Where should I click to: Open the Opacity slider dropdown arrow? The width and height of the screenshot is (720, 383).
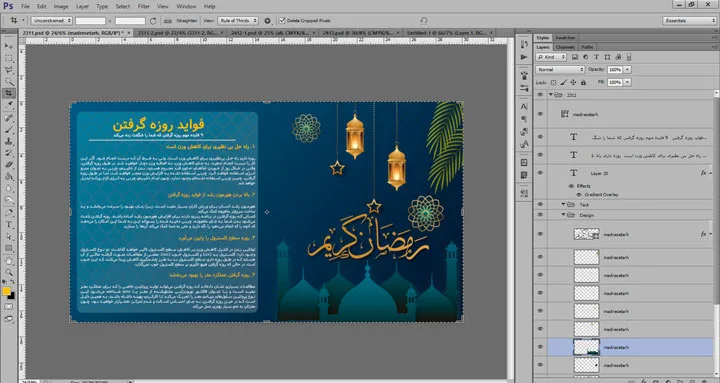click(627, 69)
